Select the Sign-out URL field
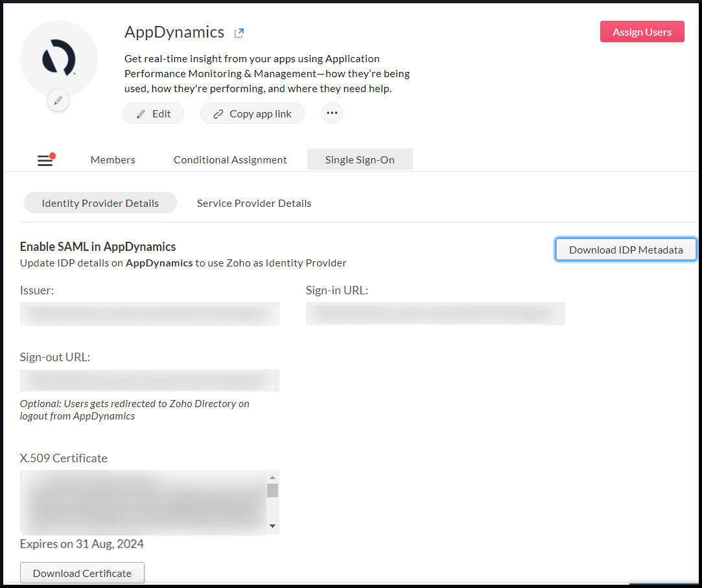This screenshot has width=702, height=588. tap(150, 381)
